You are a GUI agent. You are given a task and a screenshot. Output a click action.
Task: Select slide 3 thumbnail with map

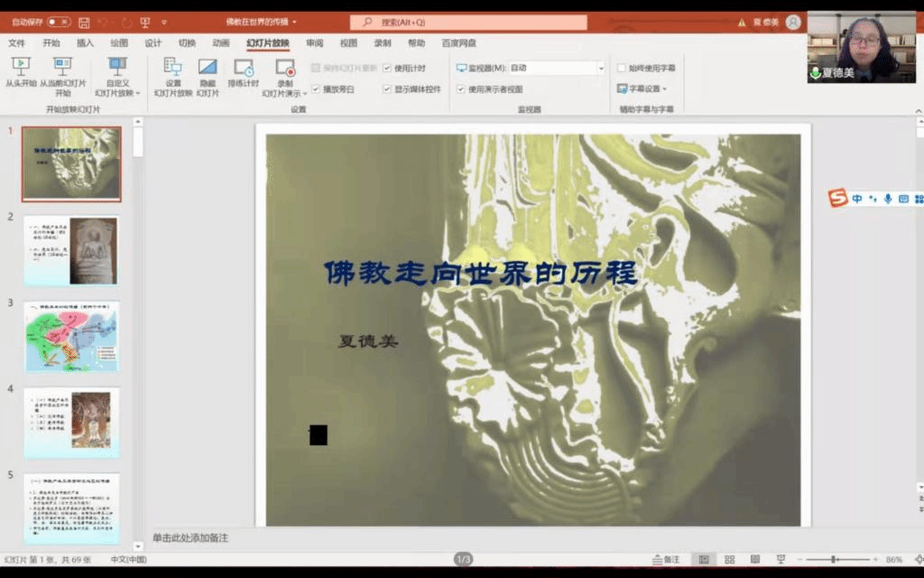[71, 336]
